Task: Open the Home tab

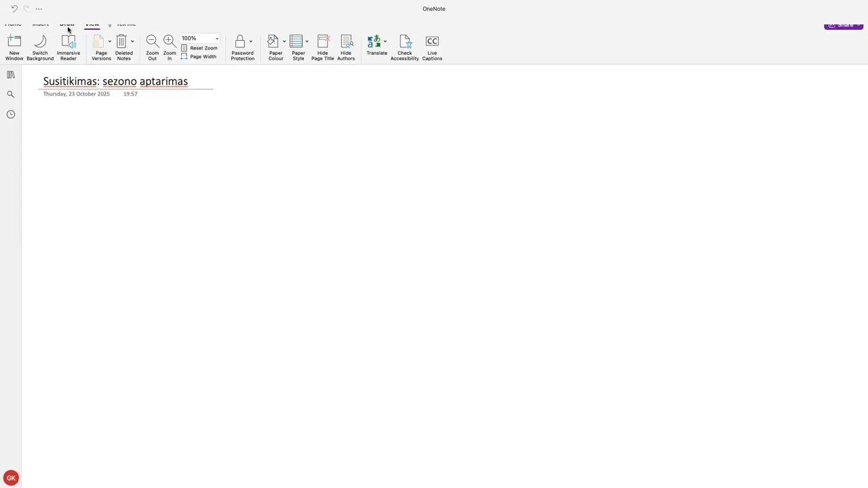Action: (14, 24)
